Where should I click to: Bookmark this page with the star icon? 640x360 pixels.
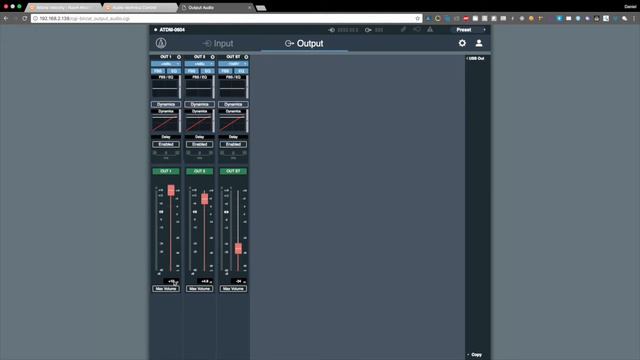click(x=418, y=18)
